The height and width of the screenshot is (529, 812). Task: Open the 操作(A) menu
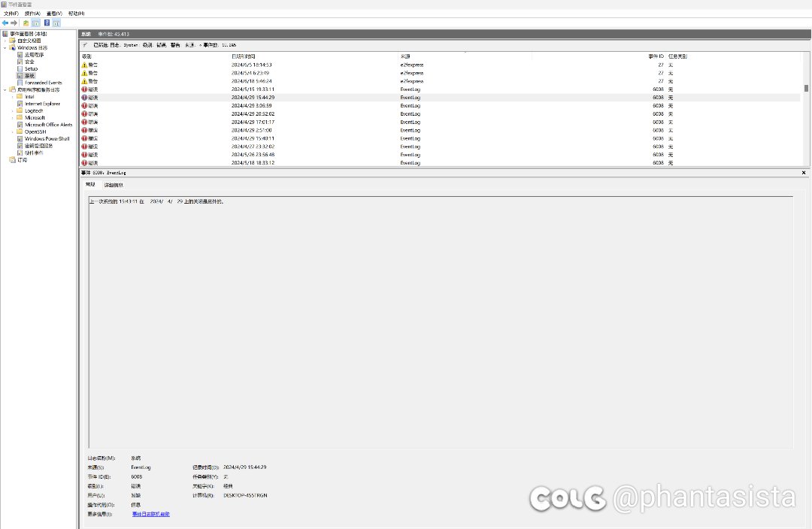pyautogui.click(x=32, y=14)
